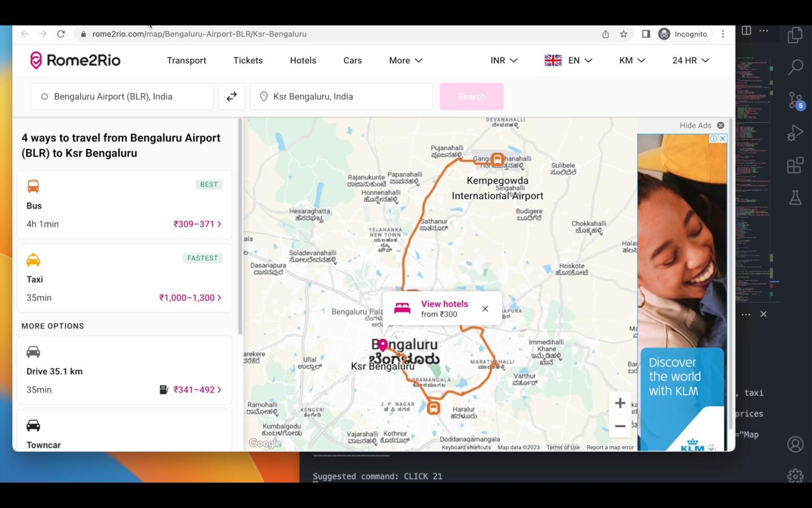The height and width of the screenshot is (508, 812).
Task: Close ads with the Hide Ads X
Action: [721, 125]
